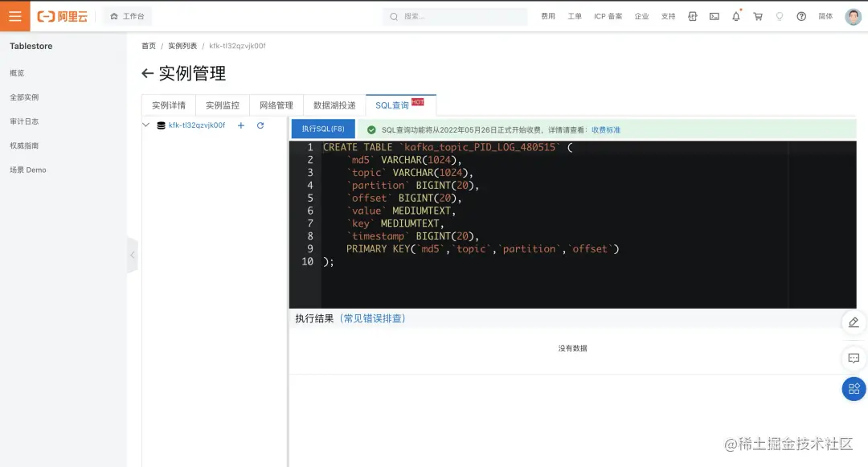Open the 工单 menu
Image resolution: width=868 pixels, height=467 pixels.
[575, 17]
